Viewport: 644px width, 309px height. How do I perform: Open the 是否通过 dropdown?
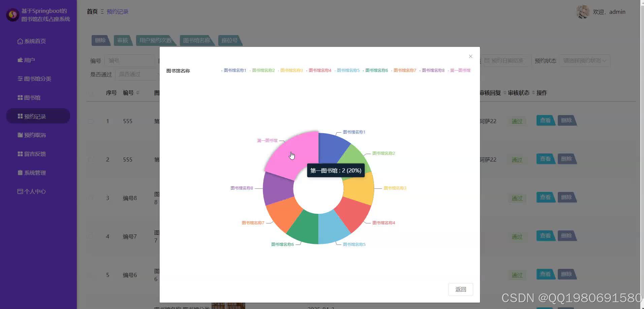tap(137, 74)
